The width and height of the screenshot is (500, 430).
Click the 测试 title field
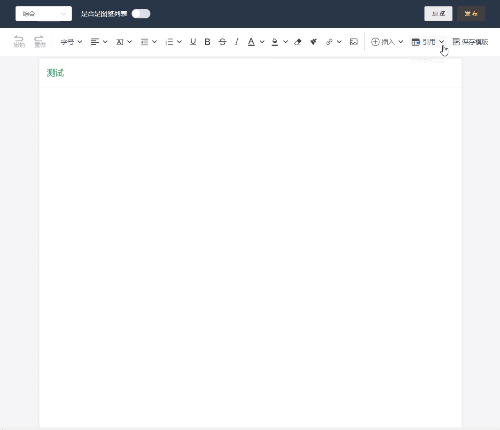(250, 73)
